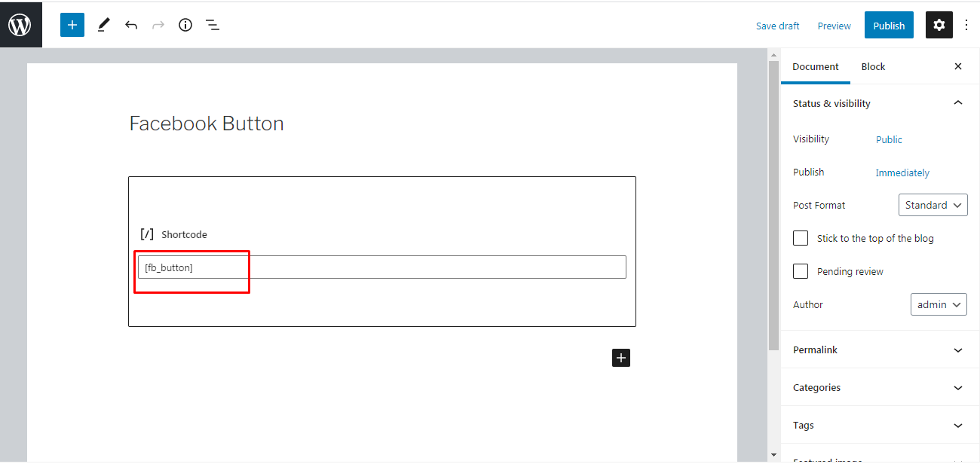Click the Redo arrow icon

pos(158,25)
